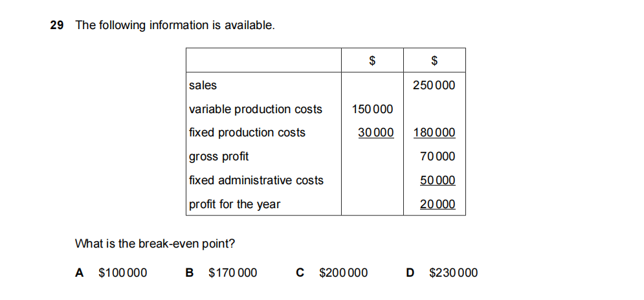The height and width of the screenshot is (300, 644).
Task: Choose answer option C $200 000
Action: click(334, 273)
